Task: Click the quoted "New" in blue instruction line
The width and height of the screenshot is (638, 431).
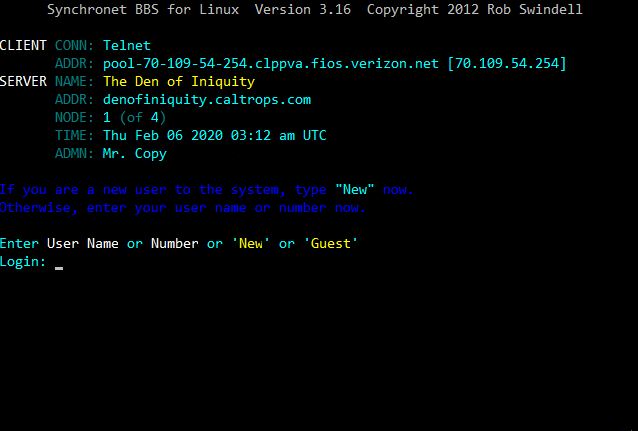Action: point(354,190)
